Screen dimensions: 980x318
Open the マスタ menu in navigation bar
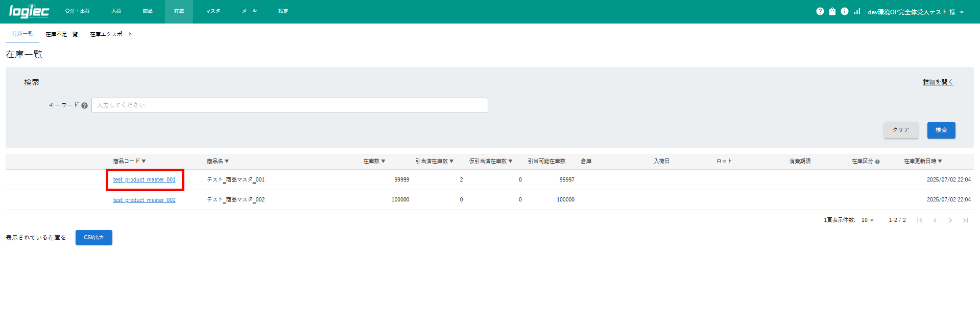(x=212, y=11)
